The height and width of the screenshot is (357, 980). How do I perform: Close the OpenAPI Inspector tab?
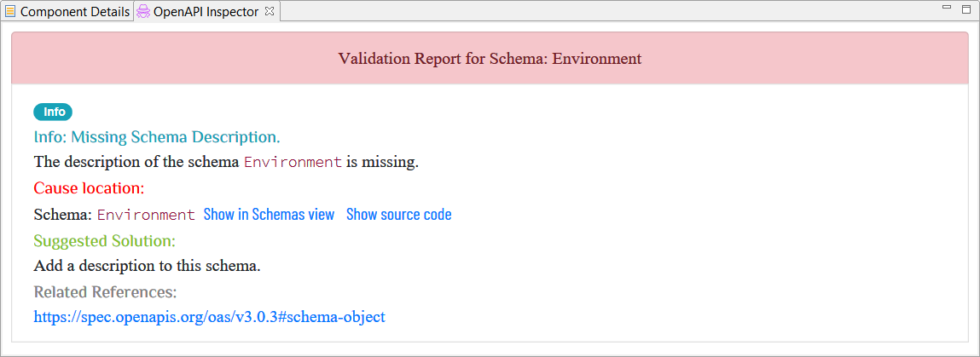click(x=270, y=10)
